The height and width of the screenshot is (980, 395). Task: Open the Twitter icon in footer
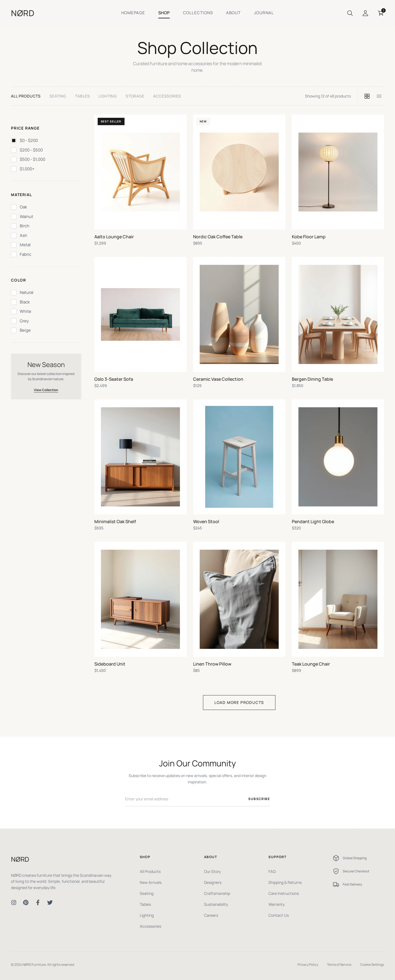tap(50, 902)
